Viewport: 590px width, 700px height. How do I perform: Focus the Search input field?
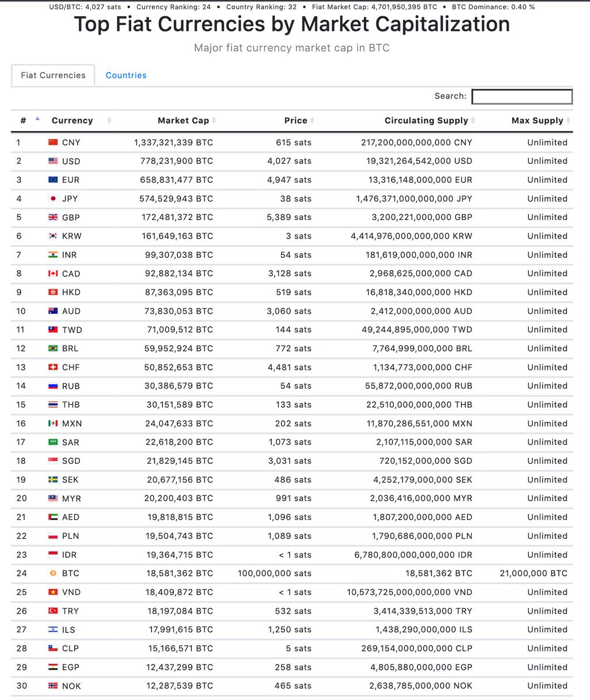pos(522,96)
